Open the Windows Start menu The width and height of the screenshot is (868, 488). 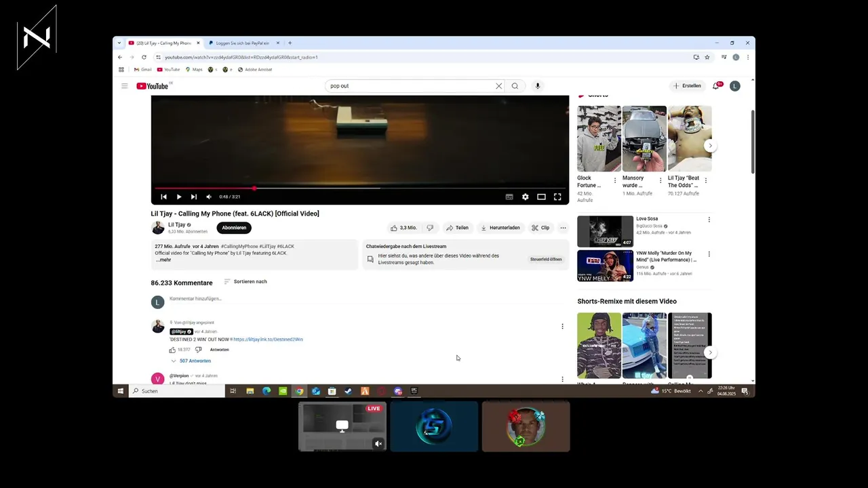[121, 391]
